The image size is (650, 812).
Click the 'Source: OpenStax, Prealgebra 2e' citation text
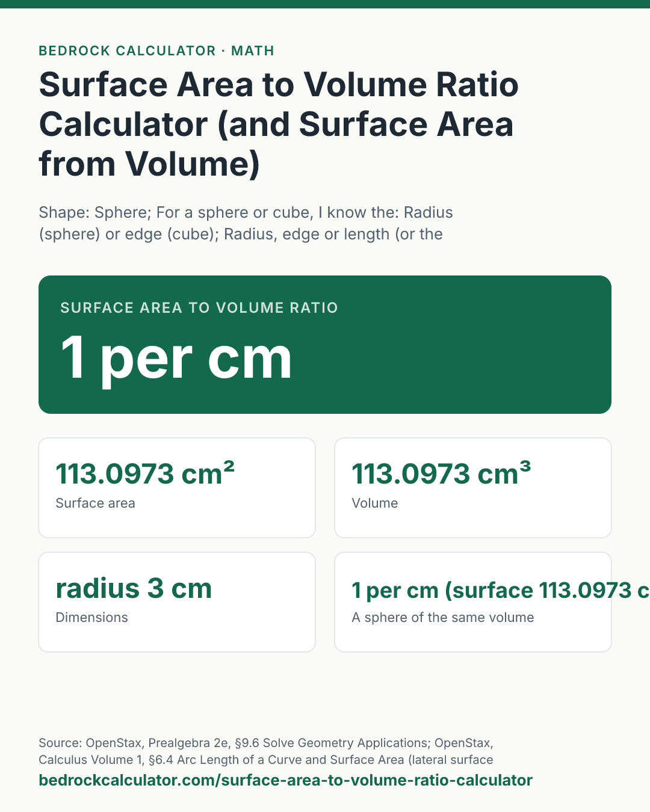click(x=266, y=751)
